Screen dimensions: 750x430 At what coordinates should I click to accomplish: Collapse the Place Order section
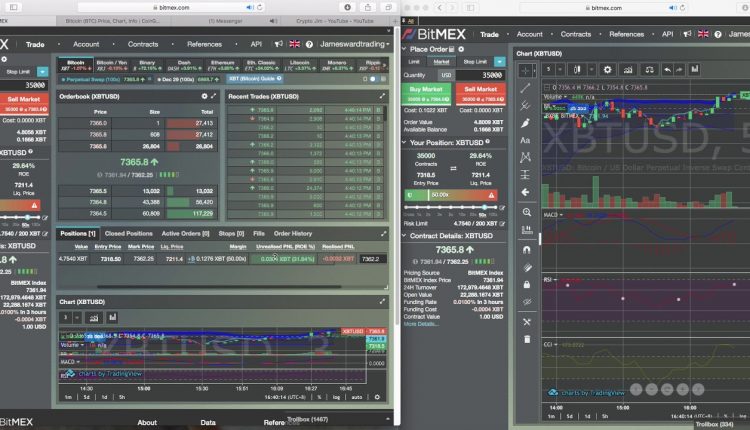coord(404,49)
